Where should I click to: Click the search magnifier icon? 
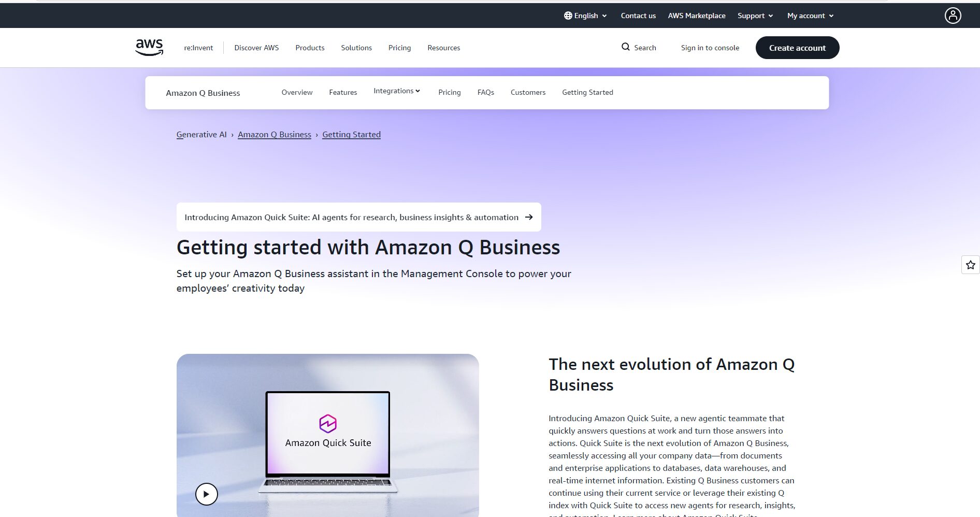coord(626,47)
